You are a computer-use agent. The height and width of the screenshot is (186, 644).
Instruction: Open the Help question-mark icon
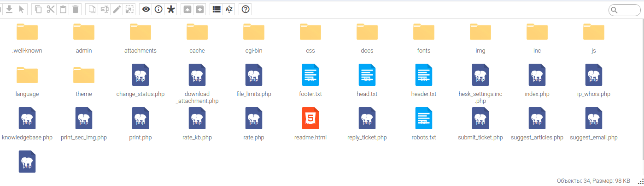click(x=246, y=9)
